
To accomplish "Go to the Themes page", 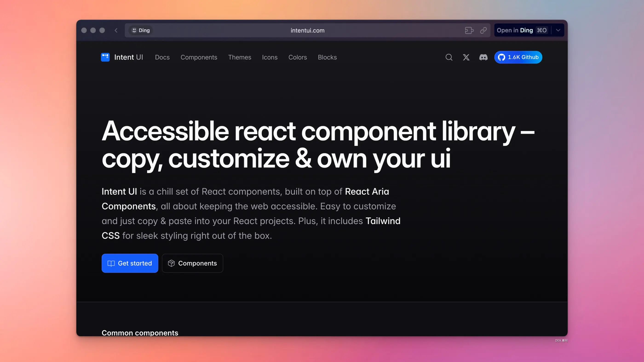I will (x=239, y=57).
